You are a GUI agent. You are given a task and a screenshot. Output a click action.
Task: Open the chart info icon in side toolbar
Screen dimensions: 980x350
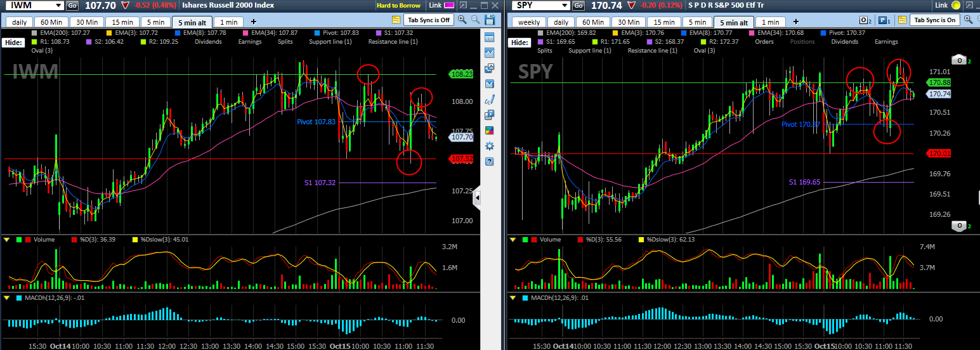489,115
